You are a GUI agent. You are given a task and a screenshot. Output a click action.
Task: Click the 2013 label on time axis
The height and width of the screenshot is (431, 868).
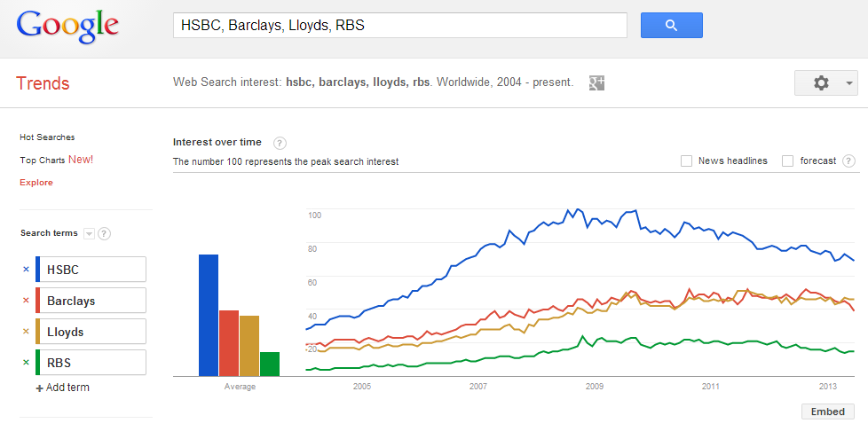click(x=827, y=386)
